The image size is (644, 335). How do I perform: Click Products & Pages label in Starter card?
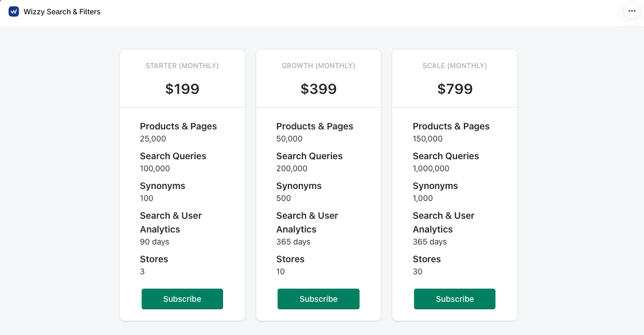point(178,127)
